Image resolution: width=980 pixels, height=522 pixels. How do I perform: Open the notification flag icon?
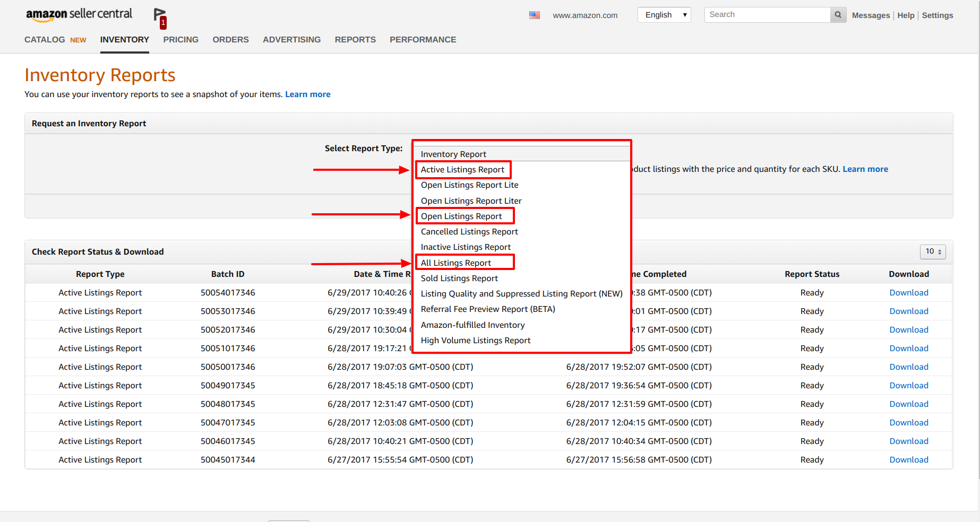coord(160,18)
